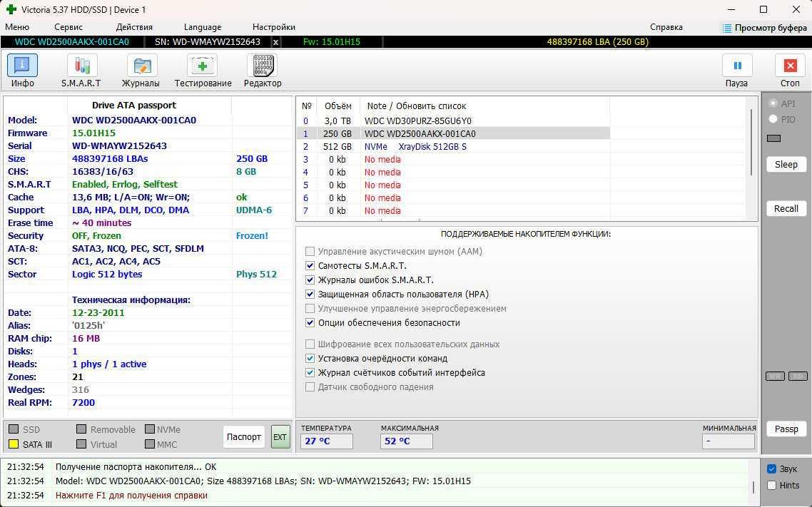Select the API radio button
The height and width of the screenshot is (507, 812).
[773, 103]
